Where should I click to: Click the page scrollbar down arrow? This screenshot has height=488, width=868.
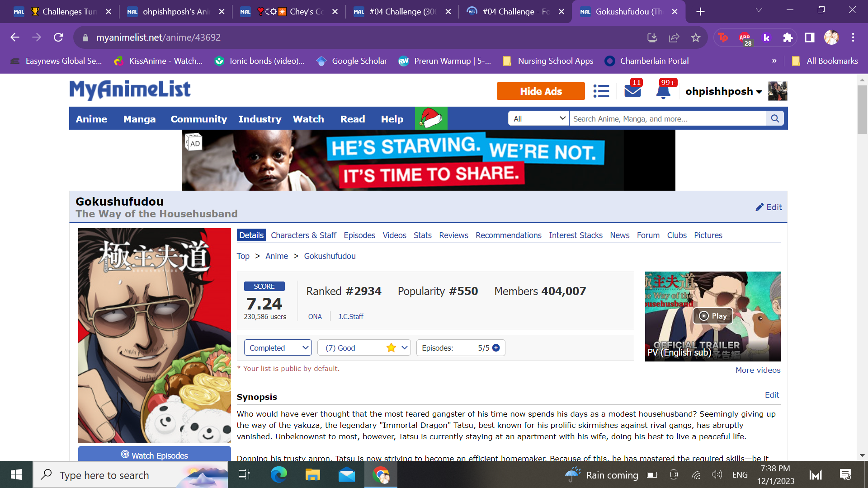(862, 455)
